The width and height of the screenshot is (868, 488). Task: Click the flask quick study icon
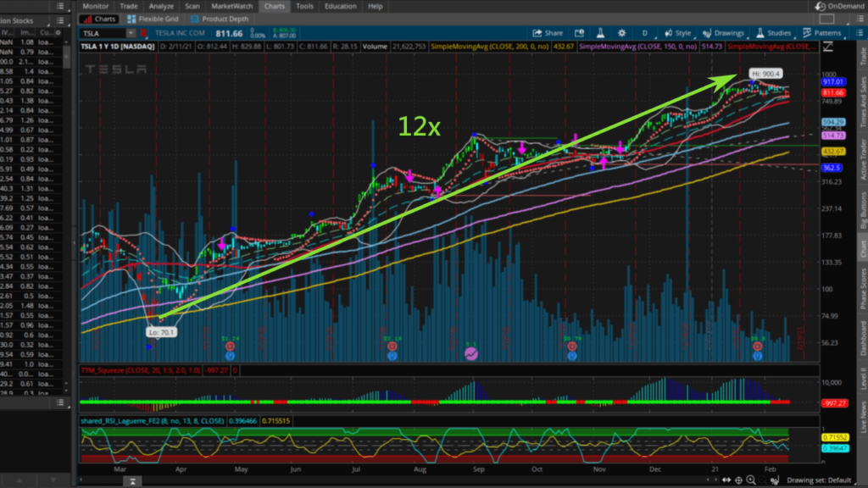pos(600,33)
